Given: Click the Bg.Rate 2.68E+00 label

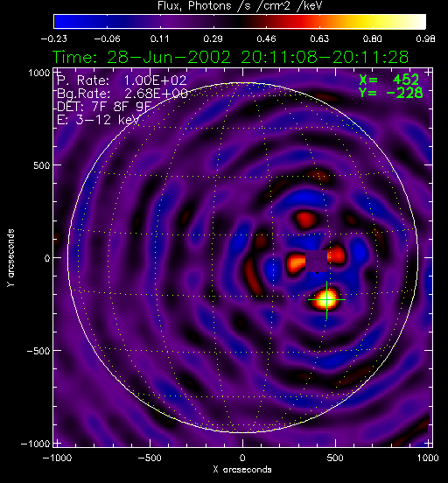Looking at the screenshot, I should pyautogui.click(x=122, y=94).
